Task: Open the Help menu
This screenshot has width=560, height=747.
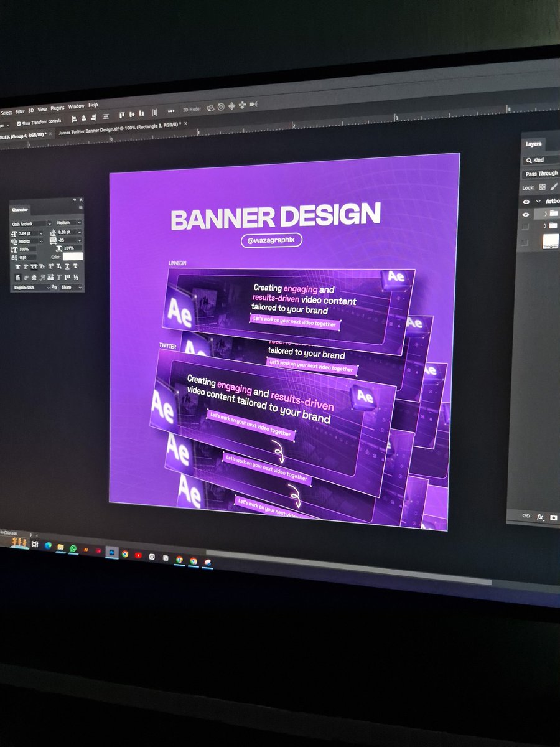Action: click(x=93, y=105)
